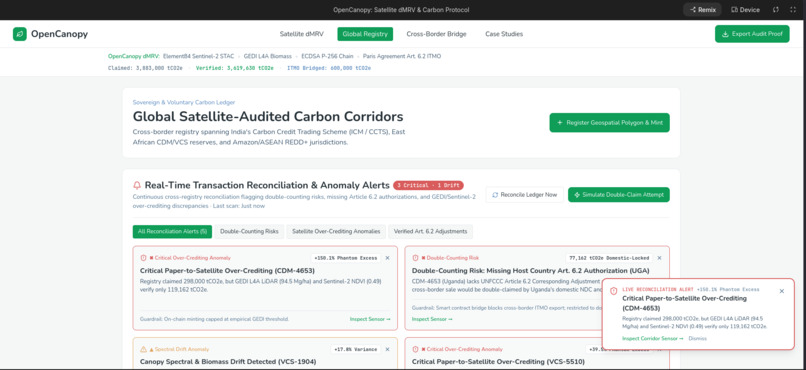Image resolution: width=806 pixels, height=370 pixels.
Task: Click Export Audit Proof button
Action: [752, 34]
